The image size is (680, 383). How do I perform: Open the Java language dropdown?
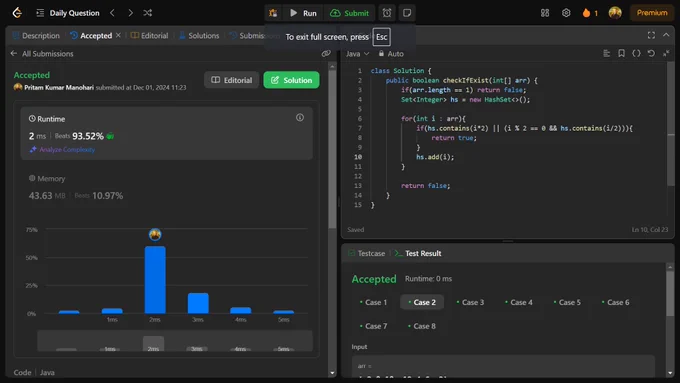[x=357, y=54]
